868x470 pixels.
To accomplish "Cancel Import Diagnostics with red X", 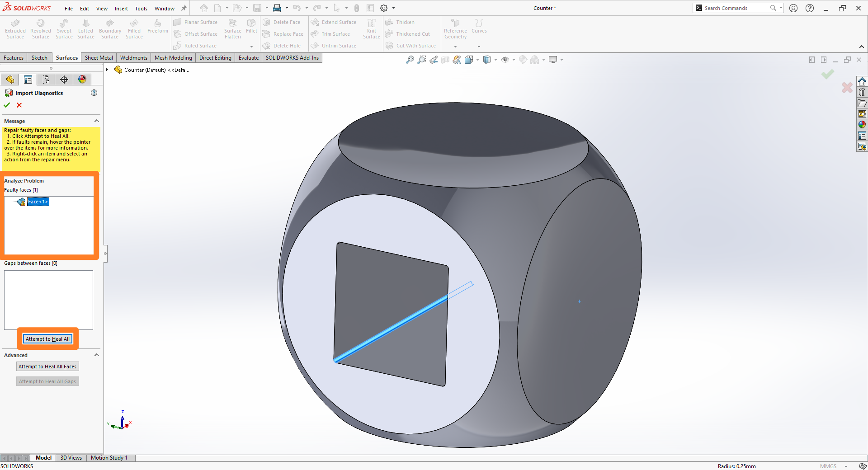I will point(19,105).
